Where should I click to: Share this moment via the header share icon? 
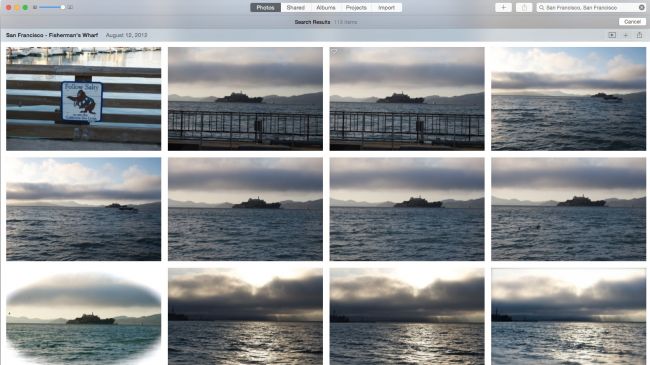pos(639,35)
